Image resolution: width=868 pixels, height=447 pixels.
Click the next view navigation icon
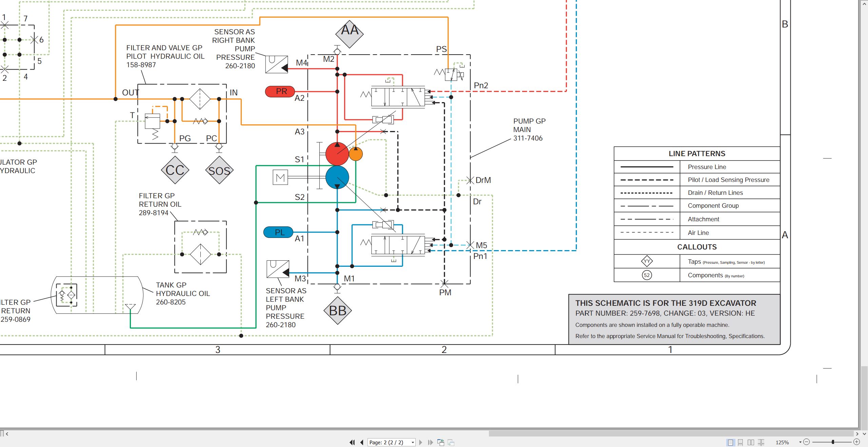(451, 442)
